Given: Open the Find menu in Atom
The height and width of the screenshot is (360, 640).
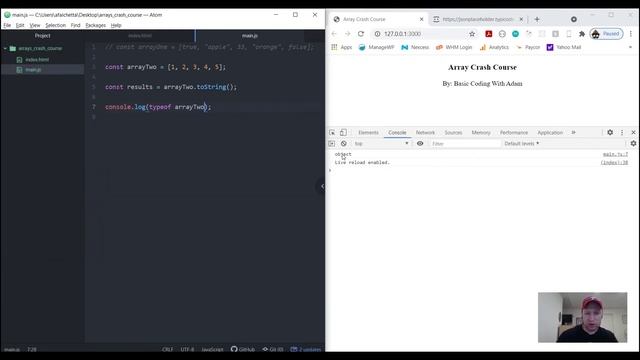Looking at the screenshot, I should pyautogui.click(x=76, y=25).
